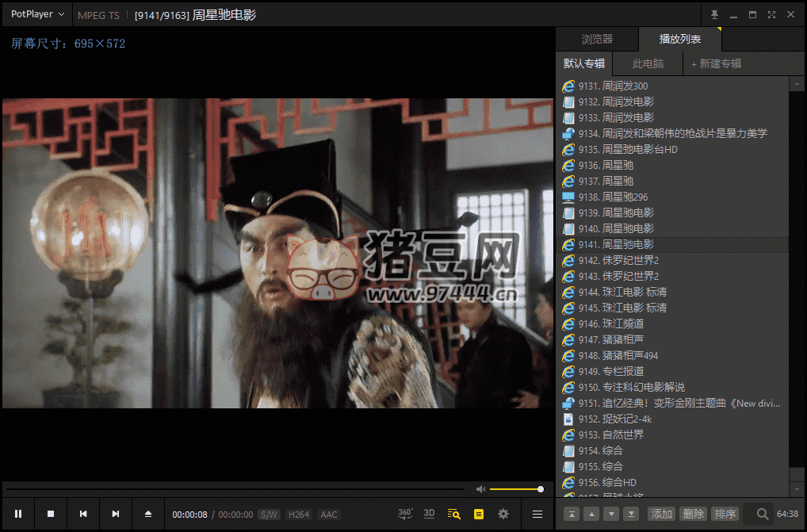Toggle the playlist panel icon

click(478, 514)
